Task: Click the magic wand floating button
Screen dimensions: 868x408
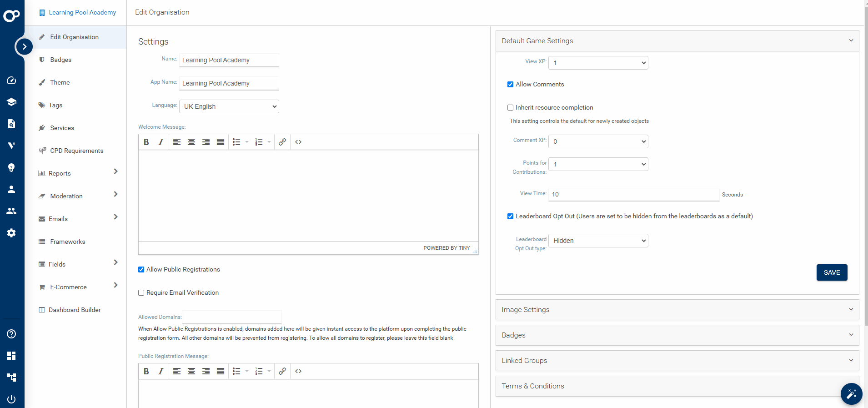Action: point(851,394)
